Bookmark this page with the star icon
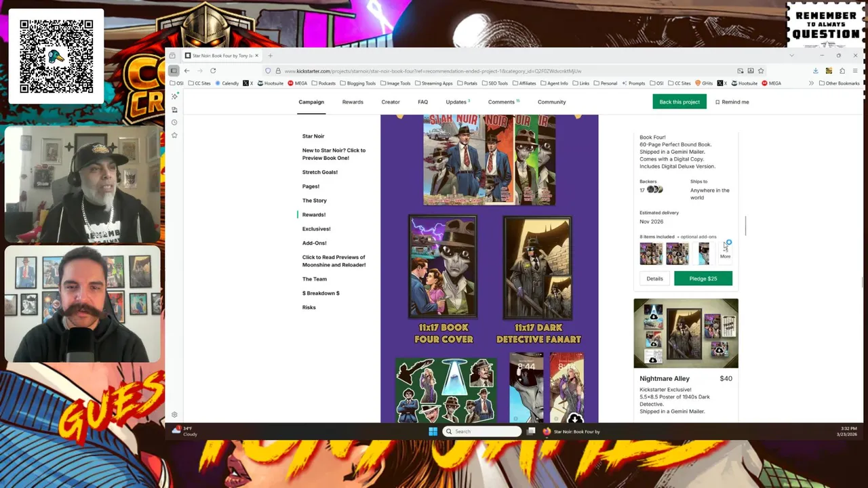The height and width of the screenshot is (488, 868). [761, 70]
